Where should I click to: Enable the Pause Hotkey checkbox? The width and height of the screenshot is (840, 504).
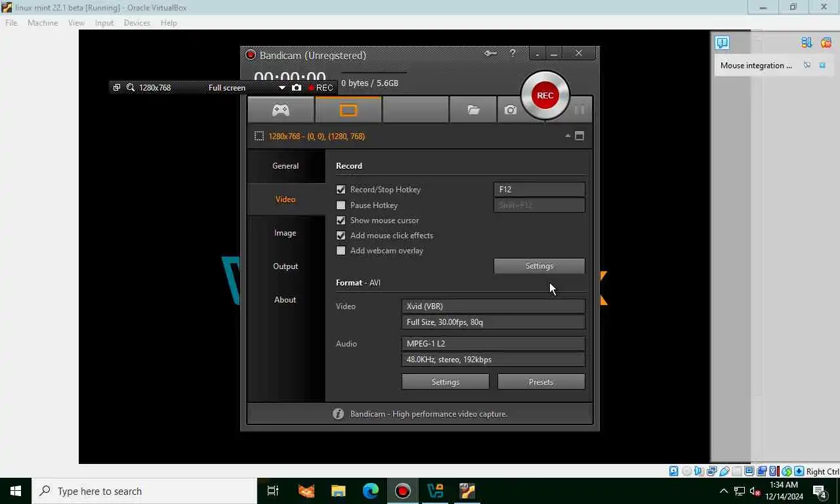point(341,205)
